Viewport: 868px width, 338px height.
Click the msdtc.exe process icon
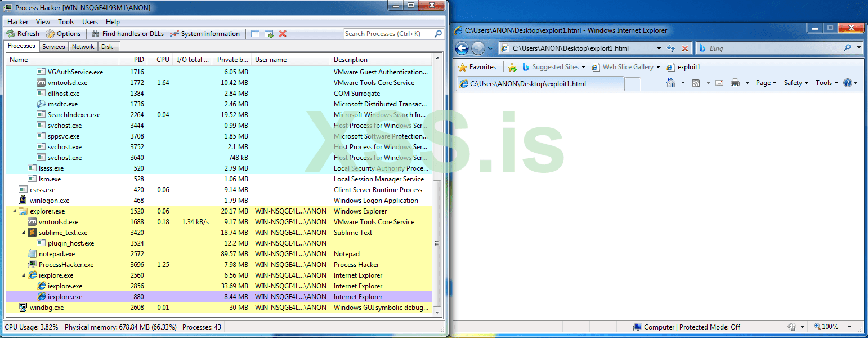(x=41, y=104)
